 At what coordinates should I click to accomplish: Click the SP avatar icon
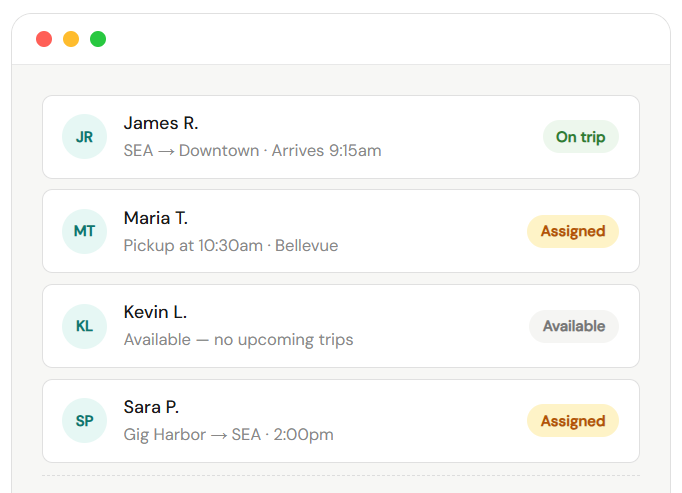[84, 421]
